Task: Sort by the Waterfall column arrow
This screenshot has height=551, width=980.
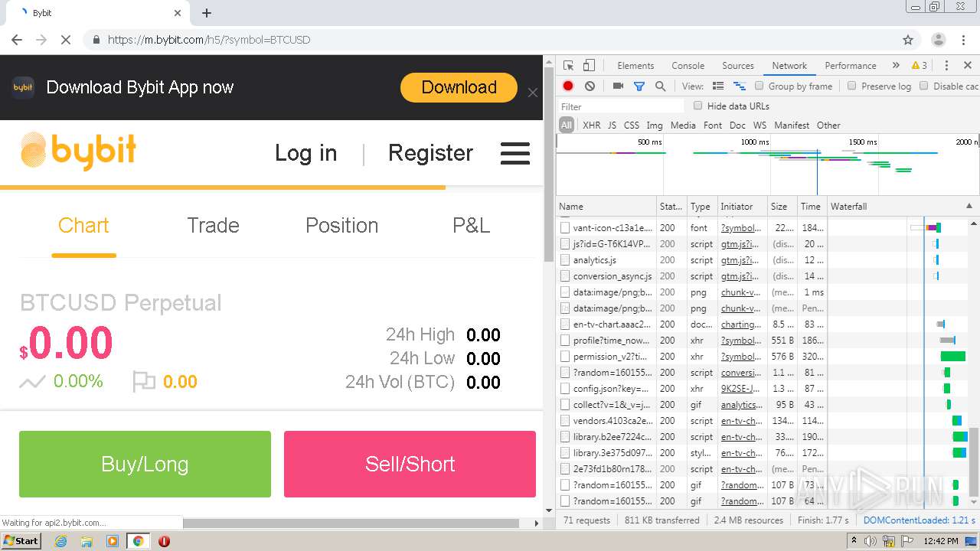Action: (x=969, y=207)
